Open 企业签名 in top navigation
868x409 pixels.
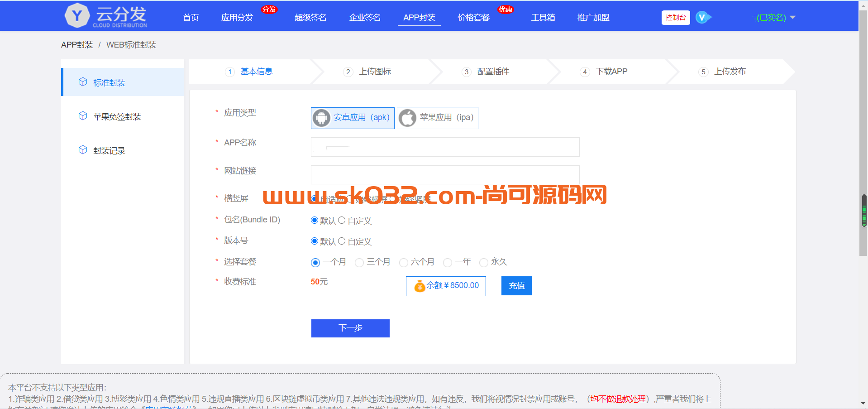tap(365, 18)
